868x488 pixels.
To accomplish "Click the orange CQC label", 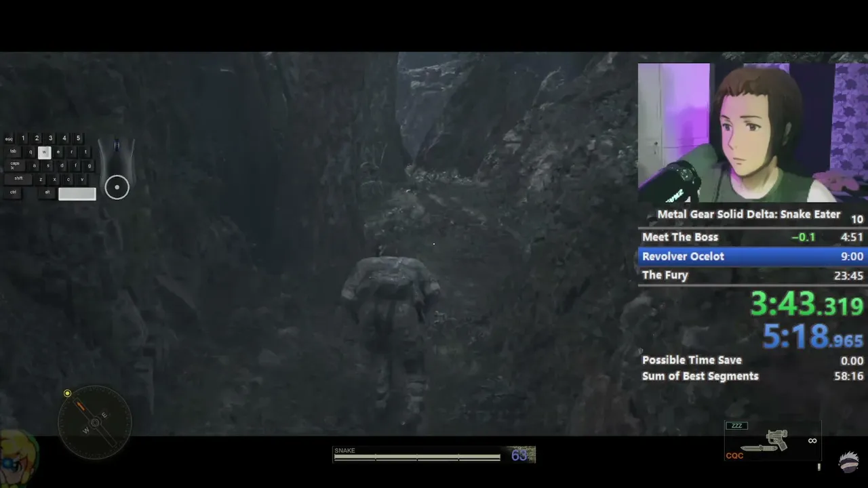I will [734, 455].
